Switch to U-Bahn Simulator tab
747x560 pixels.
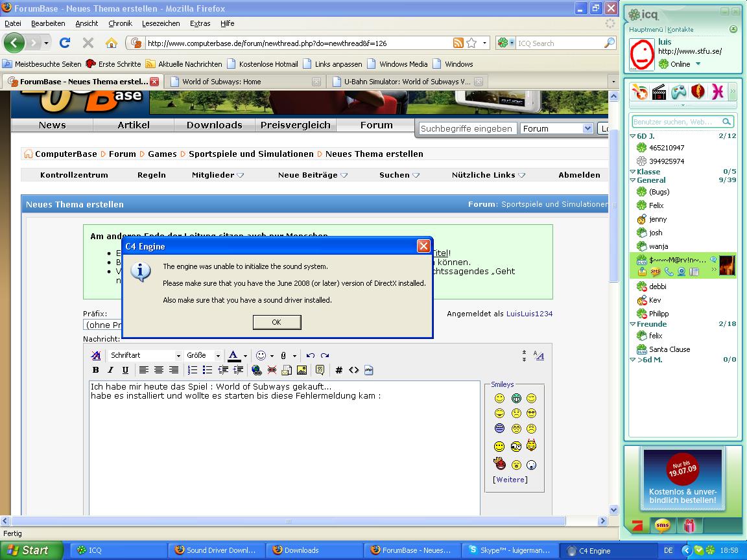pyautogui.click(x=407, y=82)
